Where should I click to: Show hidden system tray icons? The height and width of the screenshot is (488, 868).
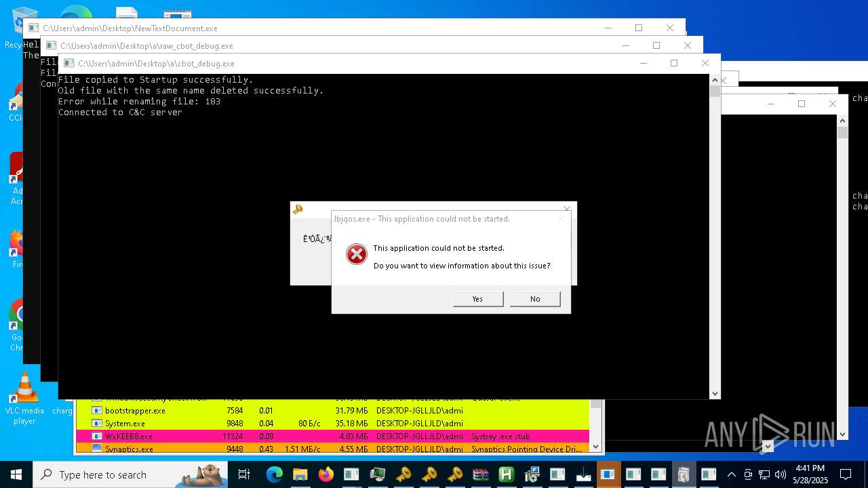(x=731, y=474)
